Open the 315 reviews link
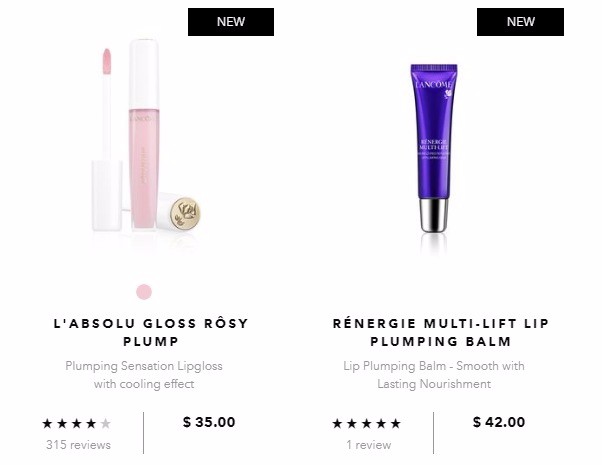The height and width of the screenshot is (465, 602). pos(78,445)
